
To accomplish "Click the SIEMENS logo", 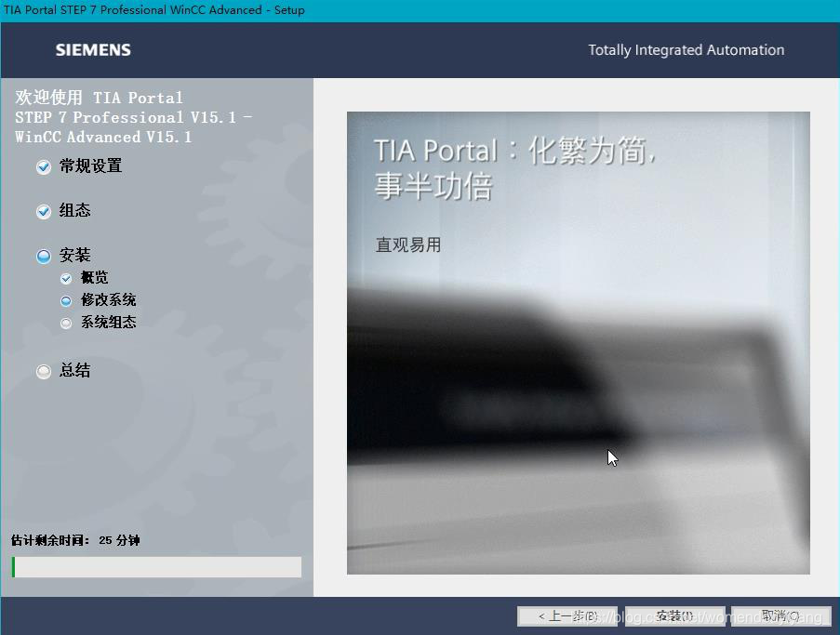I will (x=93, y=50).
